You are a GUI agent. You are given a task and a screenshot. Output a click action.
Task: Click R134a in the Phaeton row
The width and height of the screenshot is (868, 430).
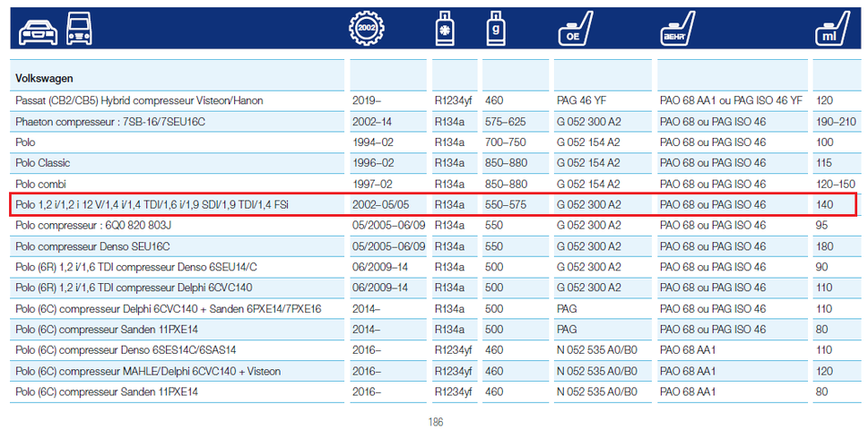[449, 122]
